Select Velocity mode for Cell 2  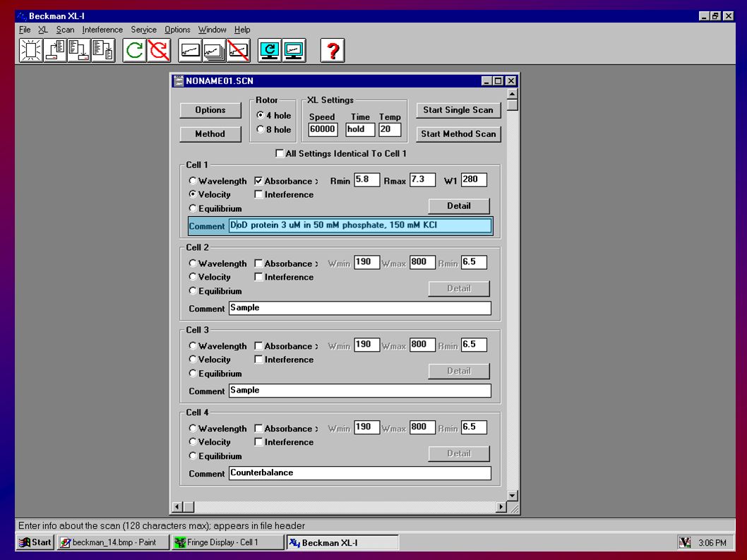tap(193, 276)
